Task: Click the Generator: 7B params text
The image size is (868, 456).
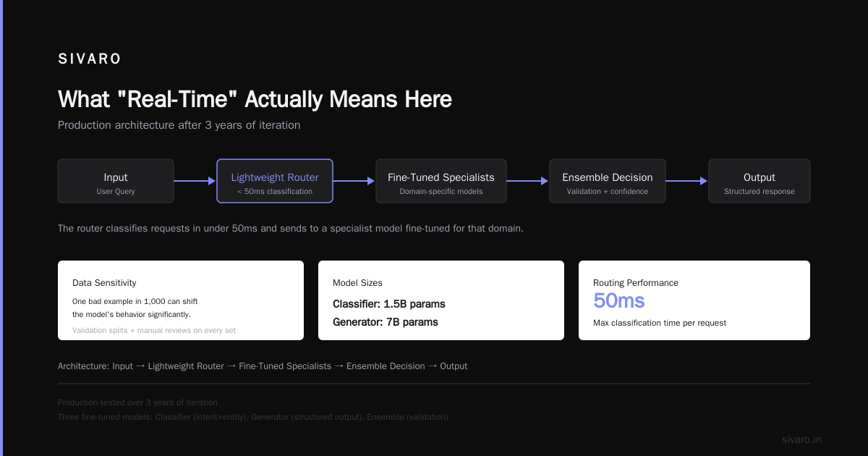Action: pos(386,321)
